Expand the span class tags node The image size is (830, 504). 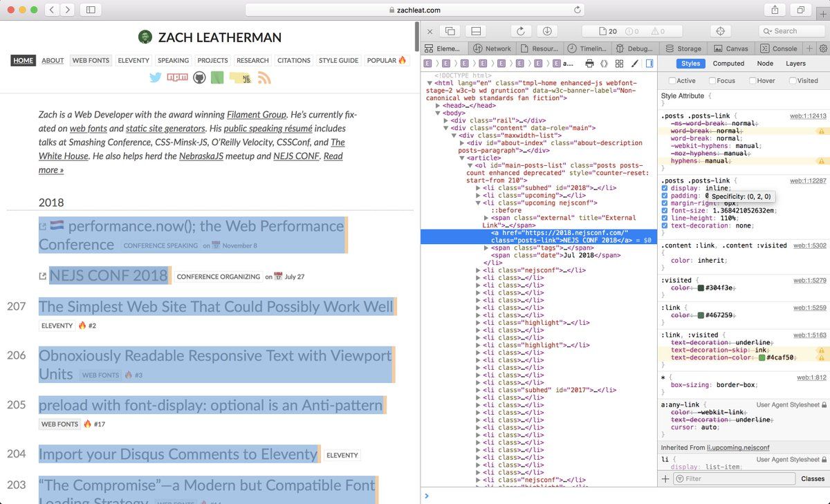point(486,248)
